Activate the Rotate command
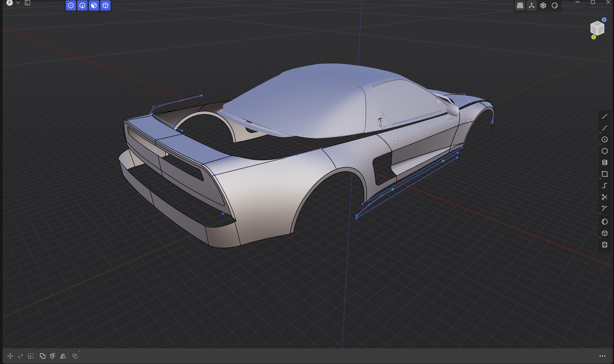This screenshot has height=364, width=614. pos(21,356)
